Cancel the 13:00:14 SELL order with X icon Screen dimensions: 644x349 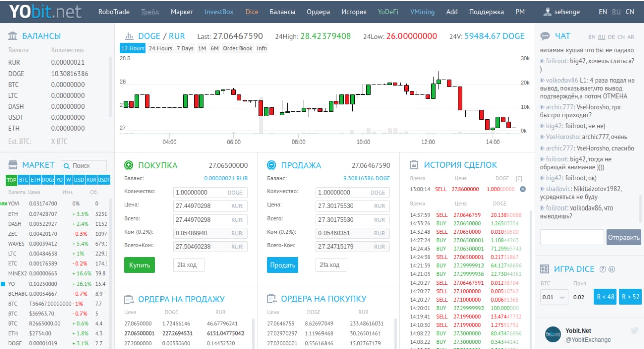[x=522, y=189]
